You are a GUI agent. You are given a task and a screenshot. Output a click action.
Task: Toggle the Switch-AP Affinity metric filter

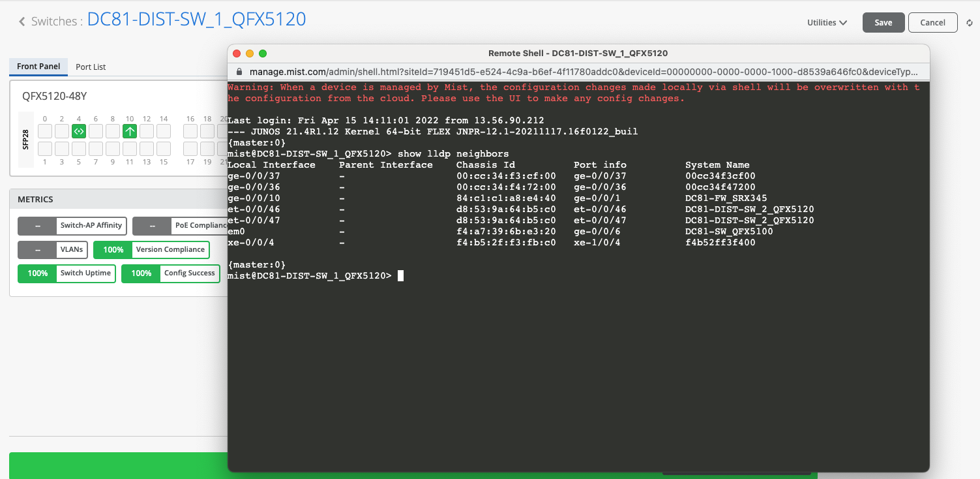point(71,226)
